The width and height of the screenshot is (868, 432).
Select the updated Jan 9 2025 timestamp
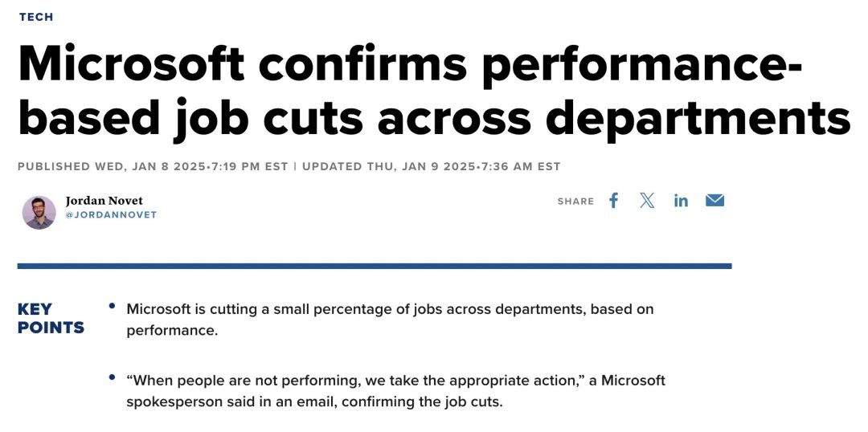pos(432,166)
